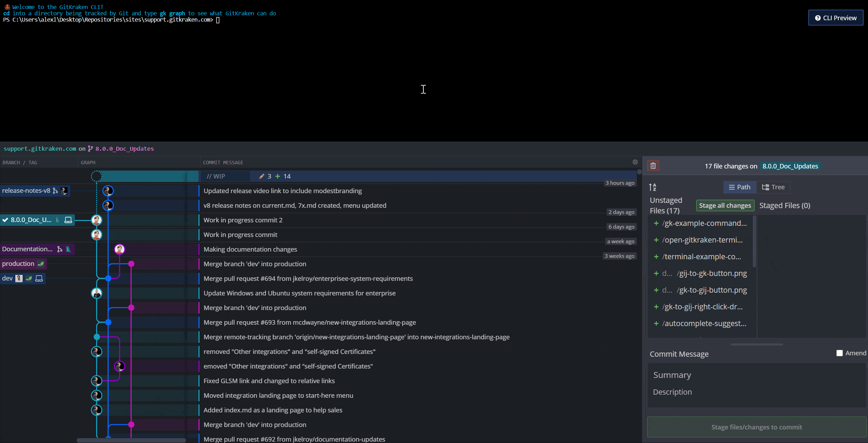Click the alphabetical sort icon
The width and height of the screenshot is (868, 443).
click(x=652, y=187)
